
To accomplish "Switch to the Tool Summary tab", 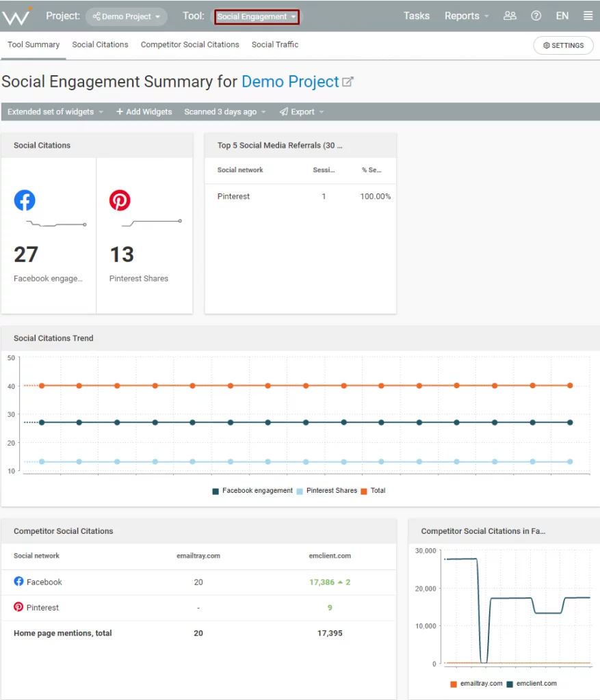I will click(34, 44).
